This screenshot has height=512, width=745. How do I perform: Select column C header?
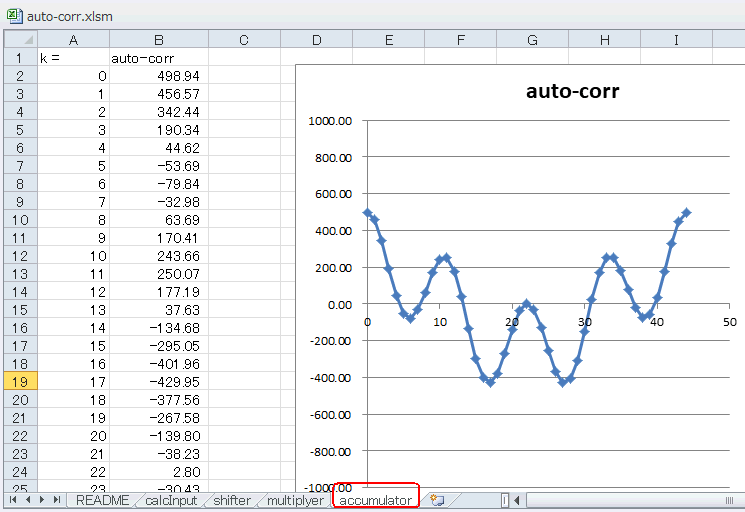pyautogui.click(x=244, y=40)
